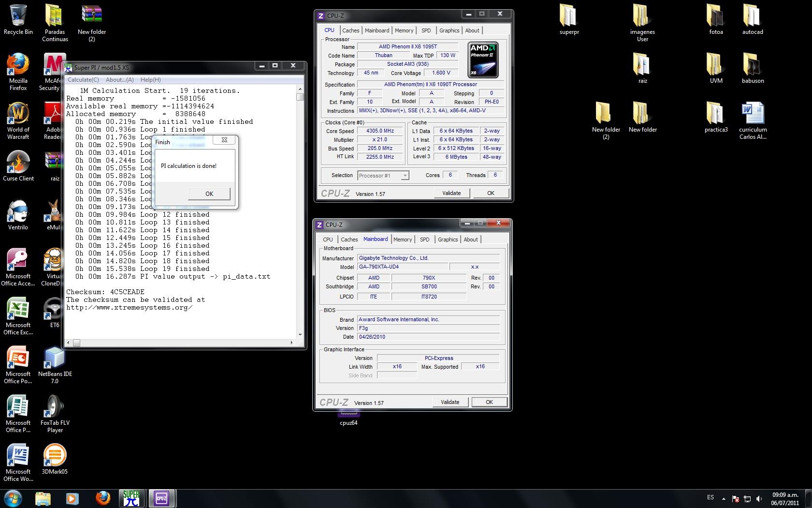Launch the 3DMark05 shortcut
Screen dimensions: 812x508
pyautogui.click(x=55, y=459)
